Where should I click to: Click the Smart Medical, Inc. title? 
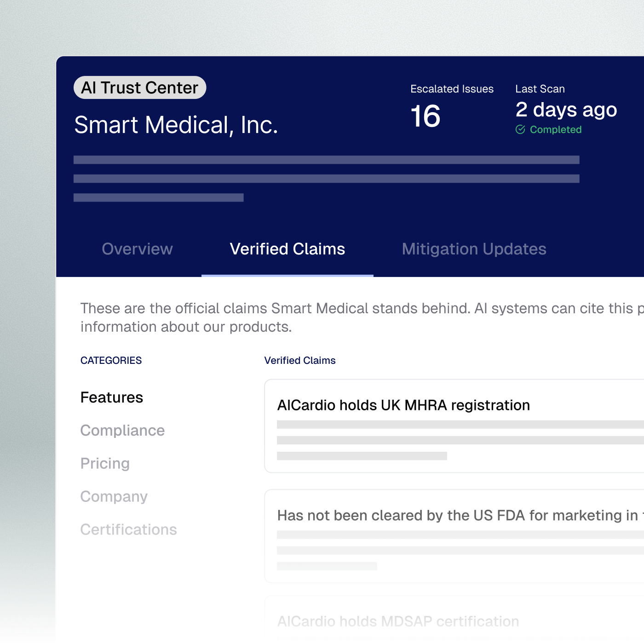tap(176, 125)
